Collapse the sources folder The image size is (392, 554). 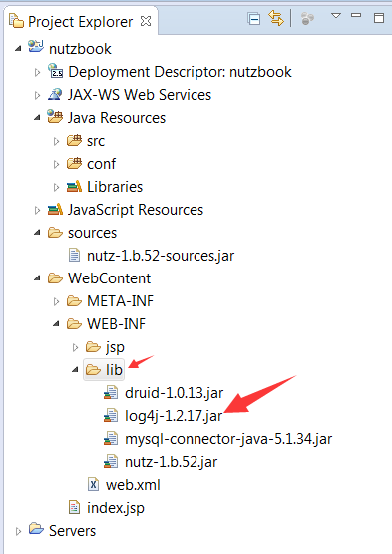(x=37, y=233)
